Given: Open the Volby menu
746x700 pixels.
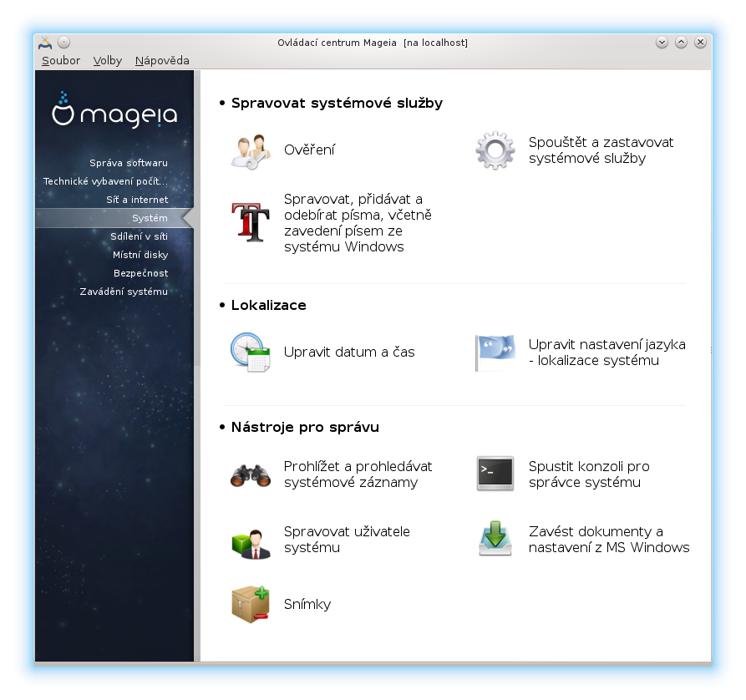Looking at the screenshot, I should (108, 60).
